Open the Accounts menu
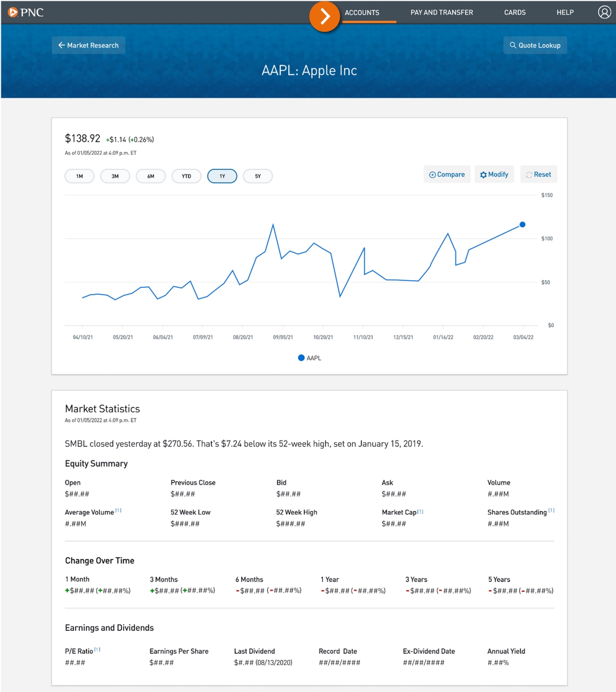This screenshot has width=616, height=692. click(361, 13)
